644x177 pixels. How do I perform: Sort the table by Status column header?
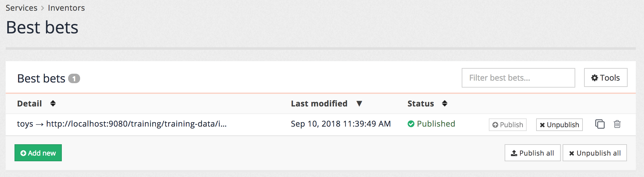point(420,104)
